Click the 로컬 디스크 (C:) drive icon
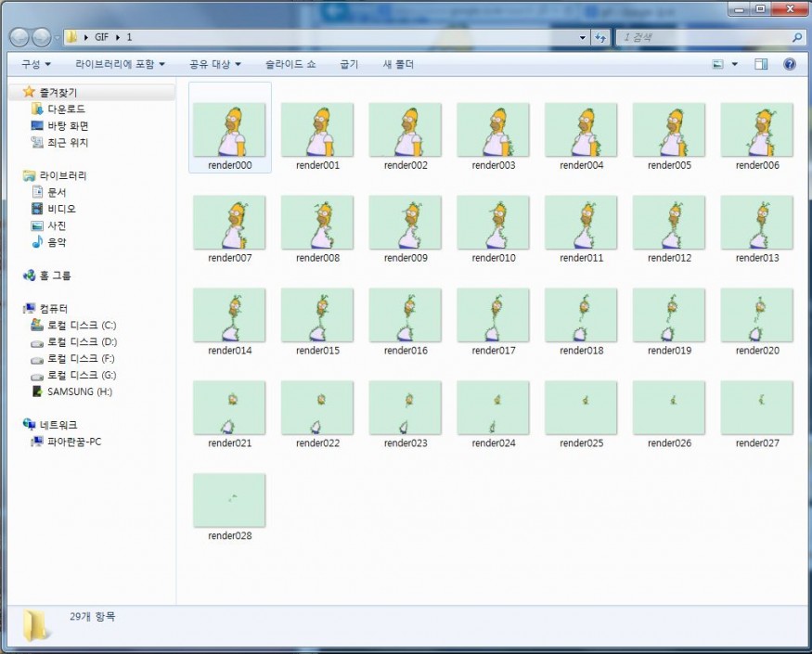Screen dimensions: 812x654 (x=37, y=326)
